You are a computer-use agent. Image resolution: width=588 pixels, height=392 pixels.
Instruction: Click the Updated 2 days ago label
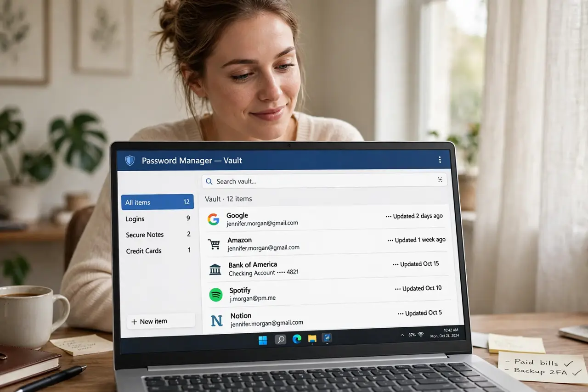click(x=418, y=216)
